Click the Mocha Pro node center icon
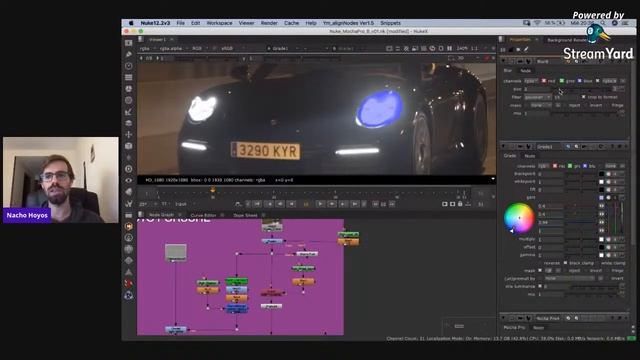Screen dimensions: 640x360 (x=529, y=318)
